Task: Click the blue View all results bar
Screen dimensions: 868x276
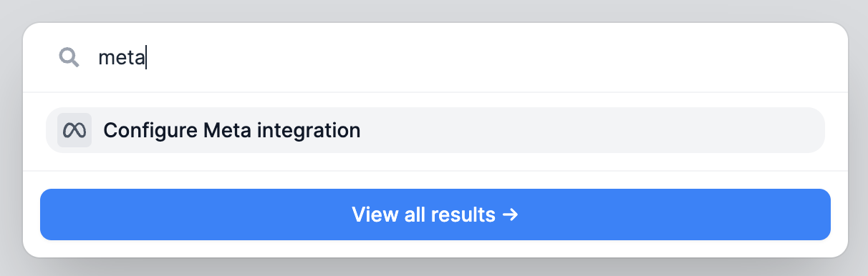Action: click(x=435, y=215)
